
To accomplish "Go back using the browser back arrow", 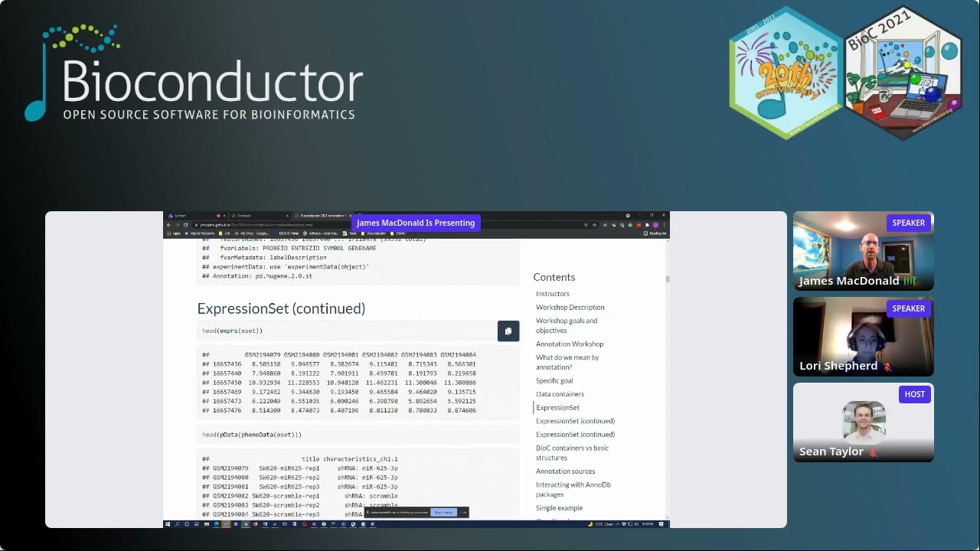I will tap(168, 225).
